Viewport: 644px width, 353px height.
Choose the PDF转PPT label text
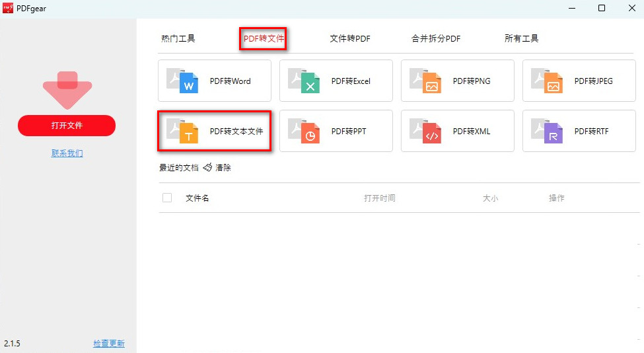(x=349, y=132)
